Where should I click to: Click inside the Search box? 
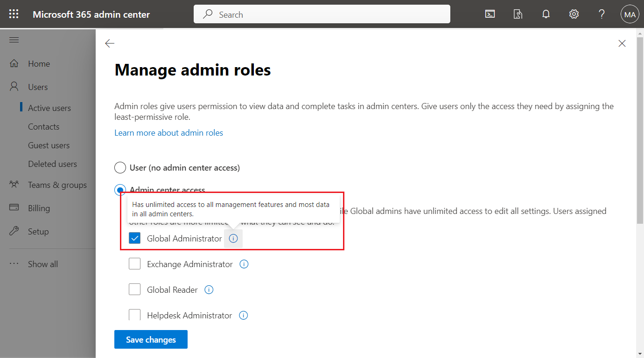tap(322, 14)
